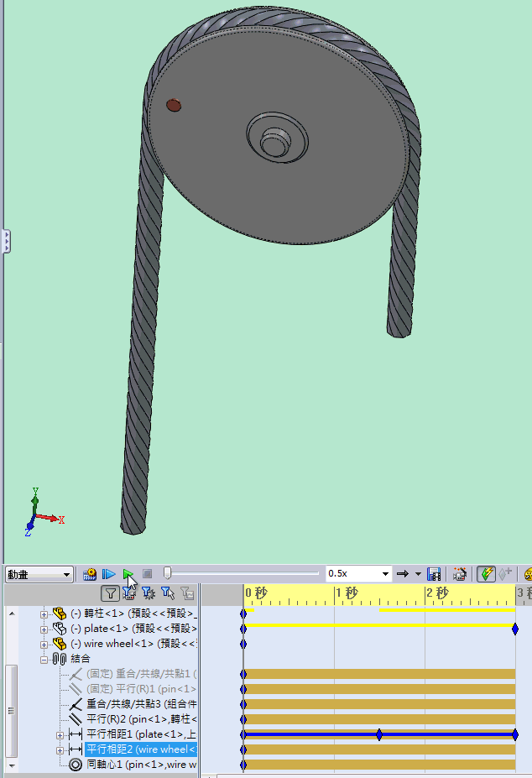This screenshot has height=778, width=532.
Task: Click the 1 秒 mark on timeline ruler
Action: point(347,593)
